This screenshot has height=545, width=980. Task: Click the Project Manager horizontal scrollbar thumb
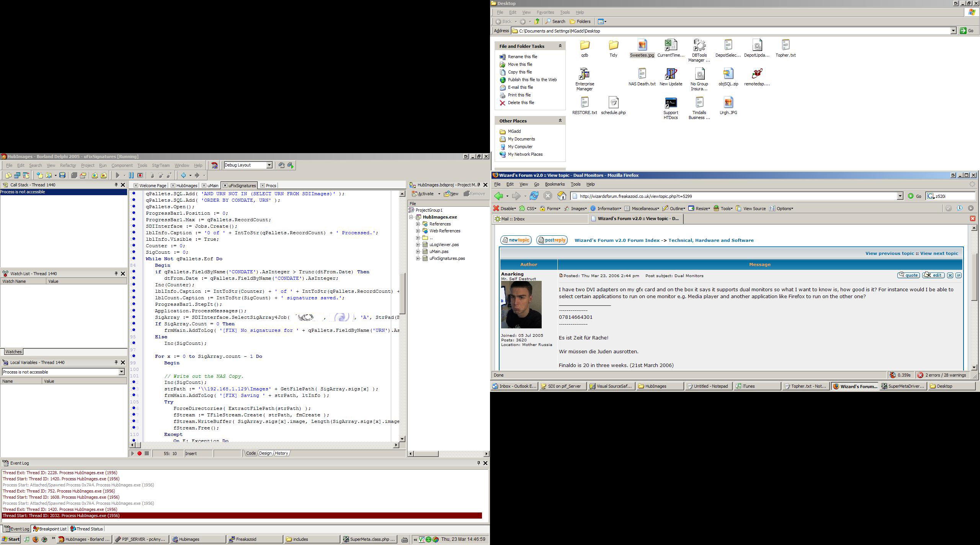426,454
